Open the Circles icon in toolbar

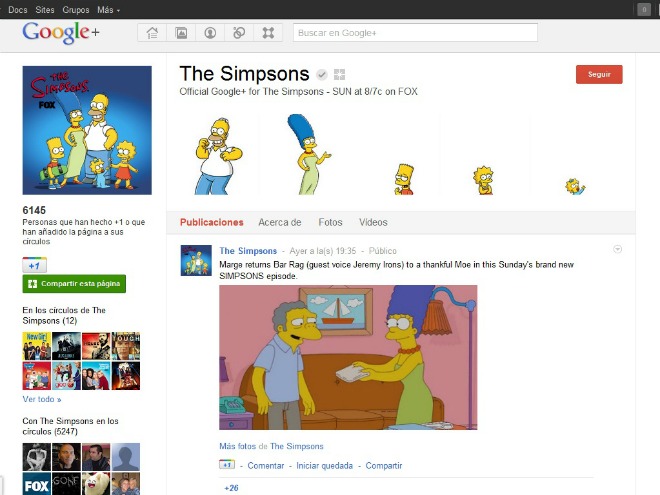coord(239,33)
